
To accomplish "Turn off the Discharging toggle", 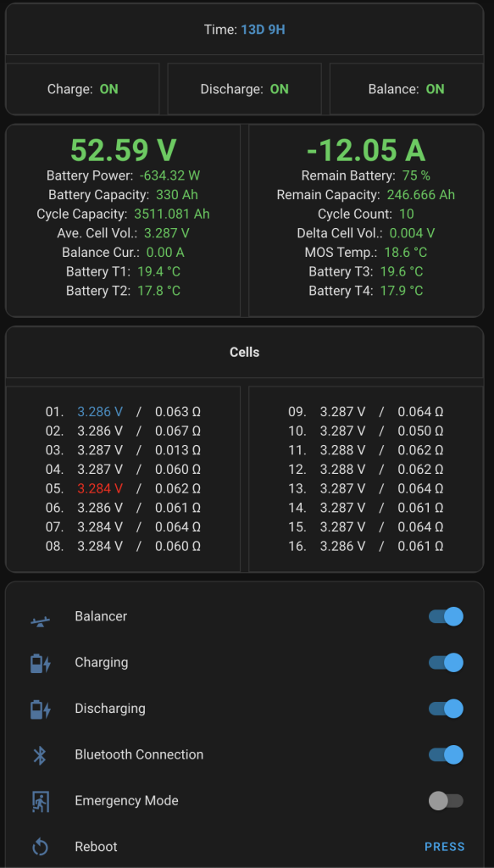I will point(444,709).
